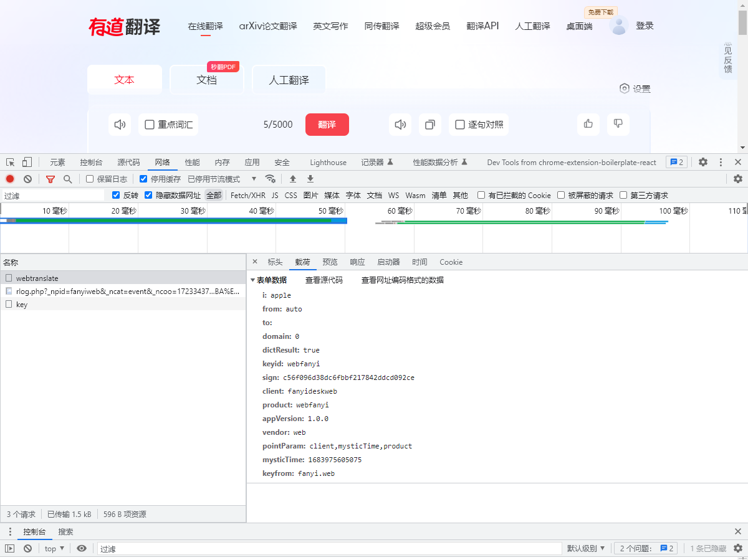The image size is (748, 560).
Task: Click the network 过滤 filter input
Action: point(54,196)
